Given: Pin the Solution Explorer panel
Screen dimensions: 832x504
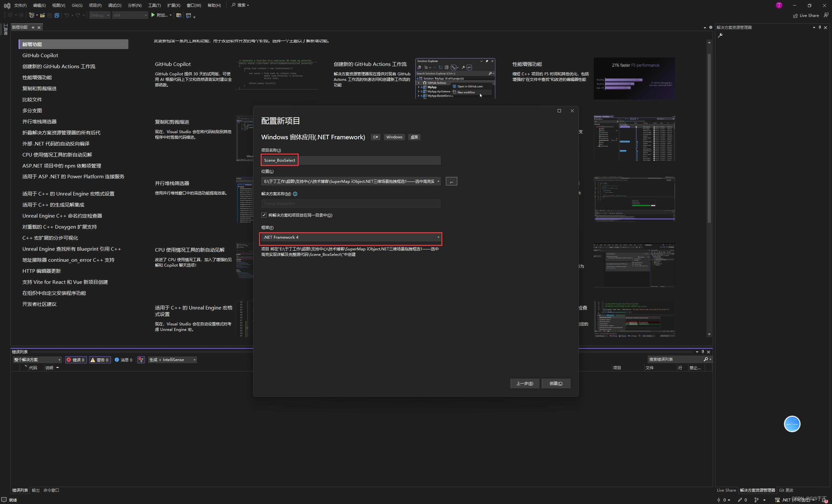Looking at the screenshot, I should (x=820, y=27).
